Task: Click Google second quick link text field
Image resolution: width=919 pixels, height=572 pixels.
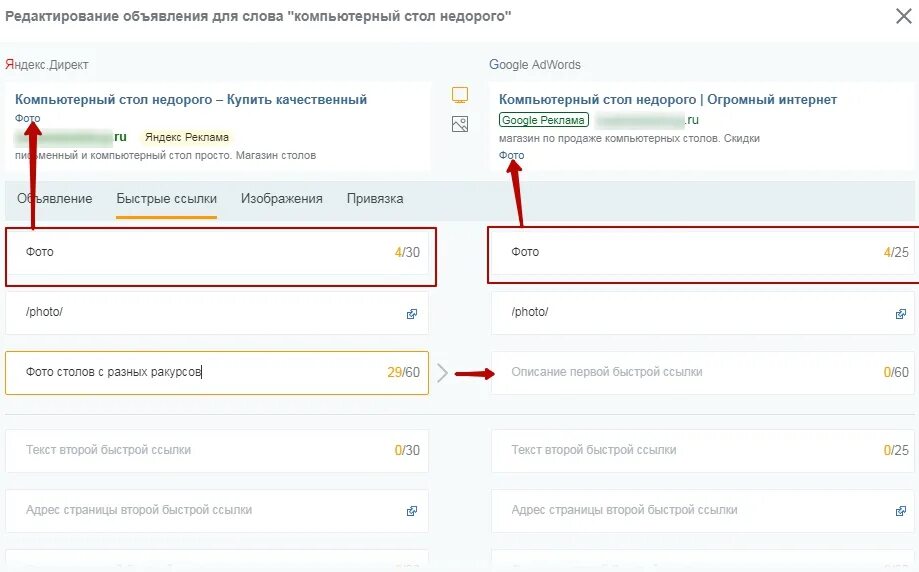Action: (703, 451)
